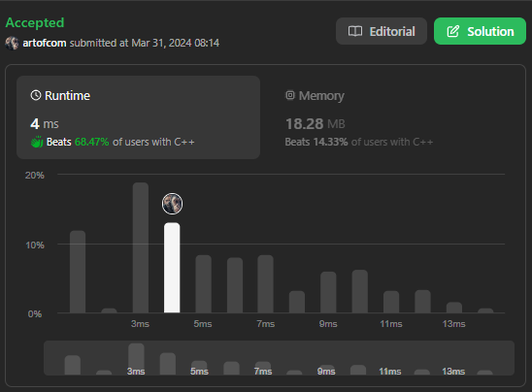
Task: Open the Editorial page
Action: (381, 31)
